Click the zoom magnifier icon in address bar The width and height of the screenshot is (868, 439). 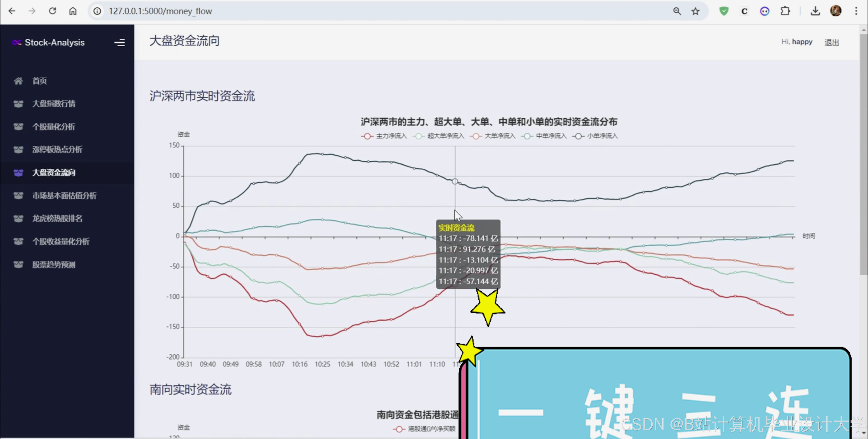677,11
